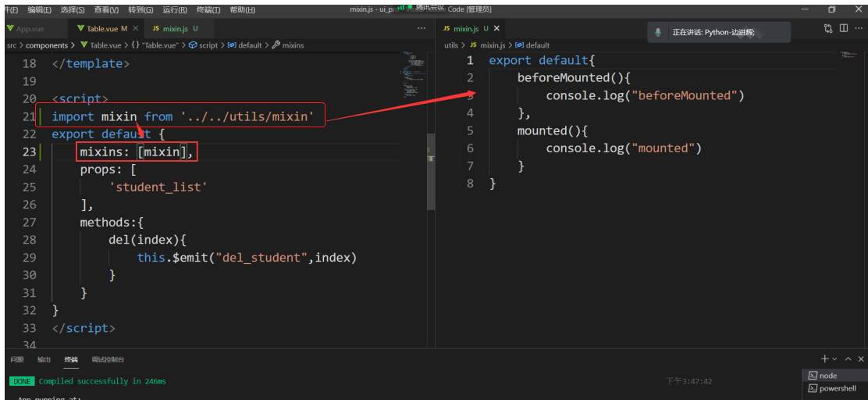Select the powershell terminal instance
Screen dimensions: 868x403
tap(834, 388)
